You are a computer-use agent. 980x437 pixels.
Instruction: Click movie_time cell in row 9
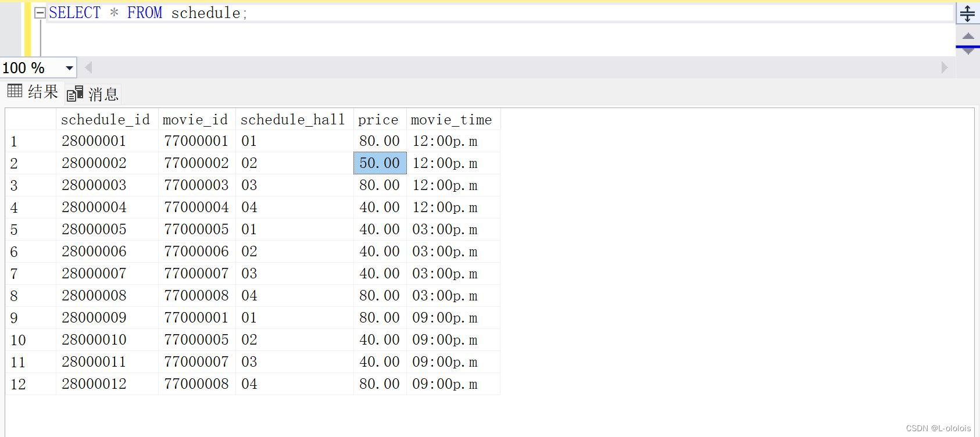coord(453,318)
